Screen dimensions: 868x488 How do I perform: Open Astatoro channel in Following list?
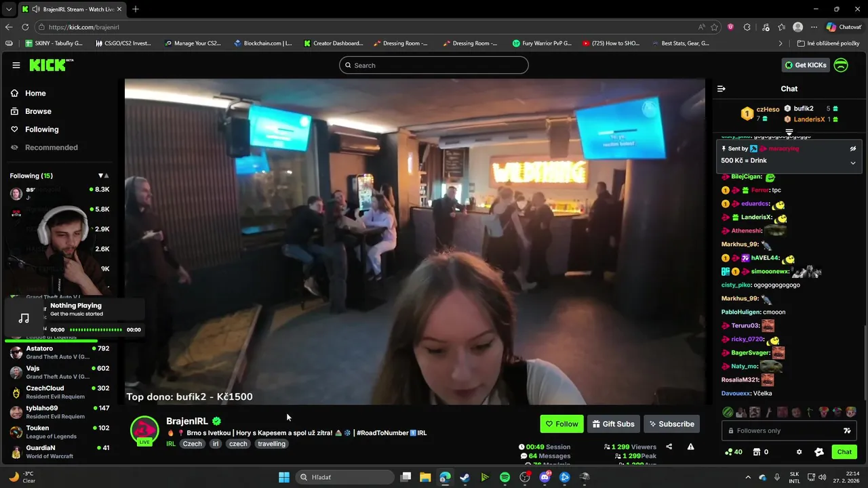[60, 352]
